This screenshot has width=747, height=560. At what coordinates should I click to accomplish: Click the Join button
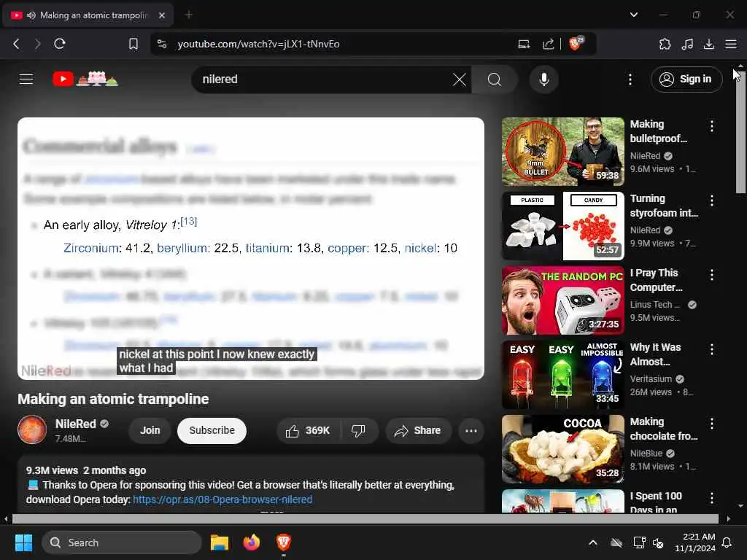(150, 430)
